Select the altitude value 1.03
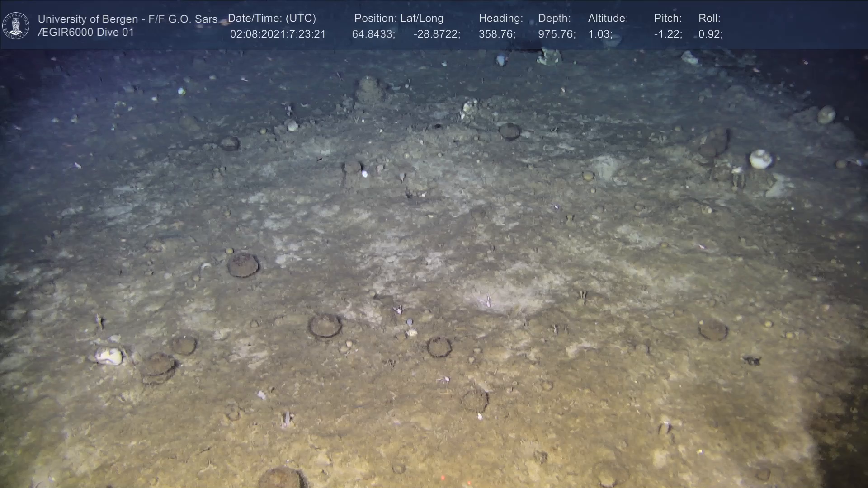Viewport: 868px width, 488px height. 600,34
